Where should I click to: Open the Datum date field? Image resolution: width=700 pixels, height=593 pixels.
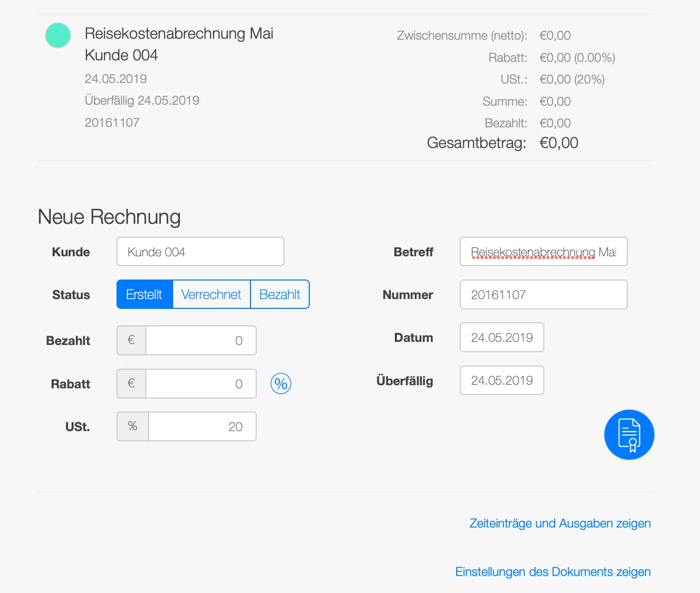502,338
